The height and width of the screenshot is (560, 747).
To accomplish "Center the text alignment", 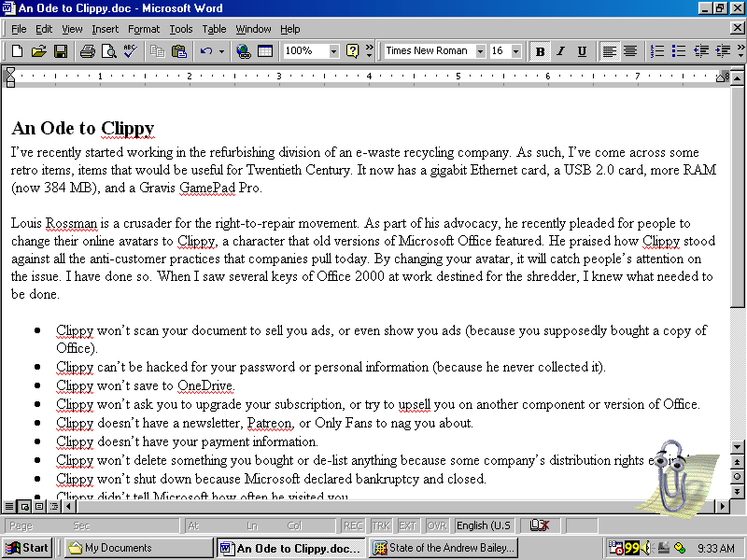I will [x=630, y=51].
